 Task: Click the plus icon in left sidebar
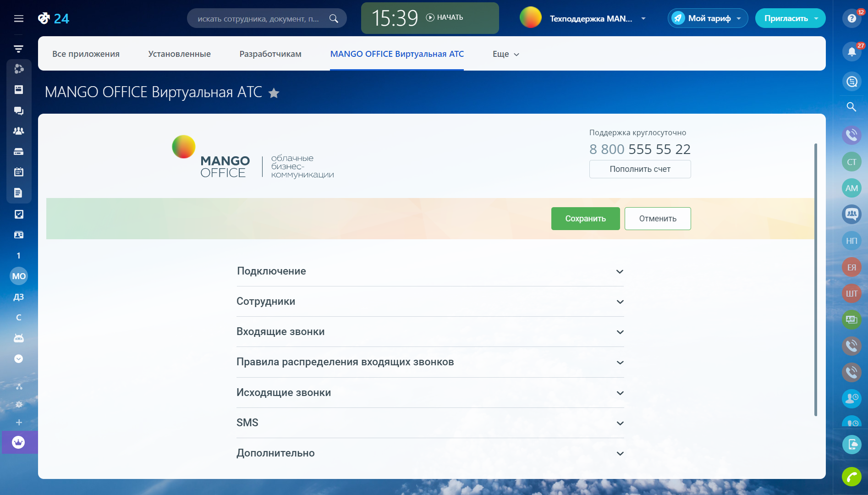tap(19, 422)
